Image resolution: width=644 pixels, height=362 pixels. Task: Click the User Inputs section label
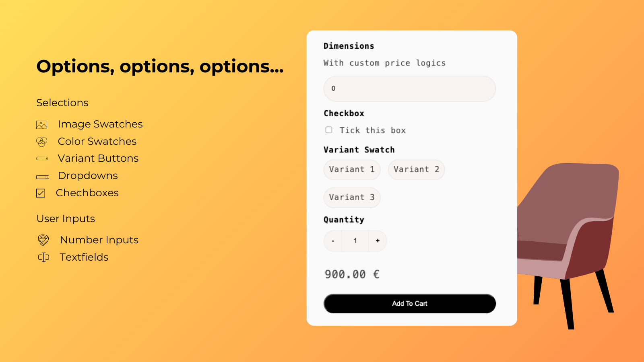click(66, 219)
